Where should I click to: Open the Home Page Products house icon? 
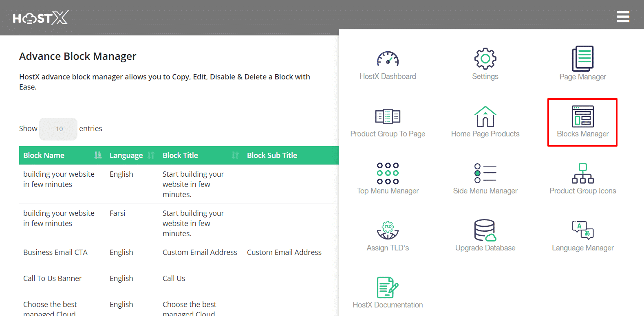485,116
